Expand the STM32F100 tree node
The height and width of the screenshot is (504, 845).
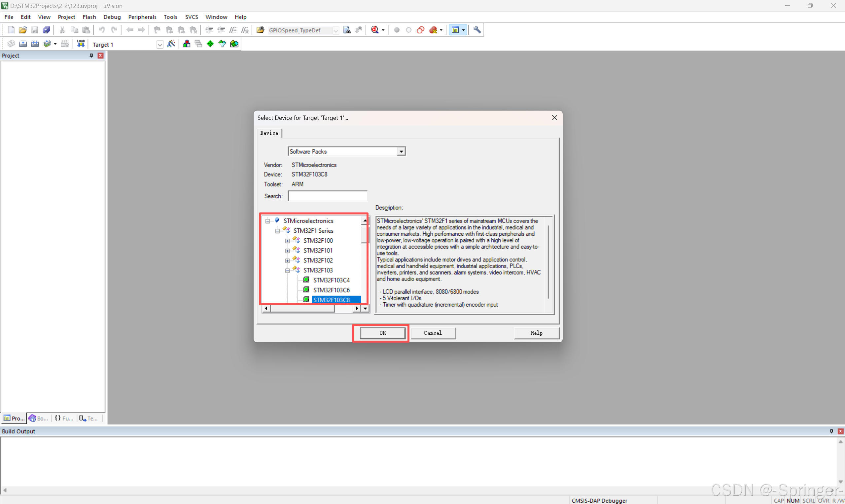coord(287,241)
